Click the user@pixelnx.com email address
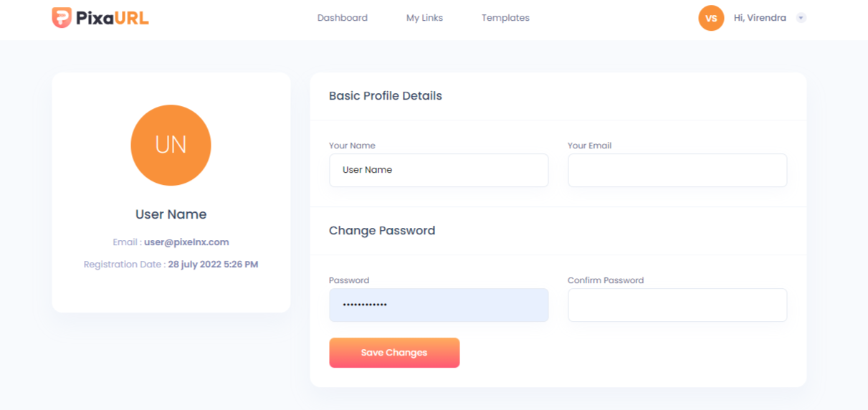The width and height of the screenshot is (868, 410). click(186, 242)
